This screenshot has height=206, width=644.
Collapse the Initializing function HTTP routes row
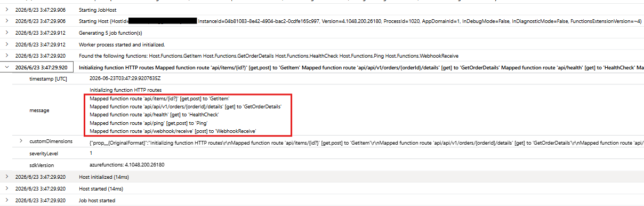[x=6, y=68]
